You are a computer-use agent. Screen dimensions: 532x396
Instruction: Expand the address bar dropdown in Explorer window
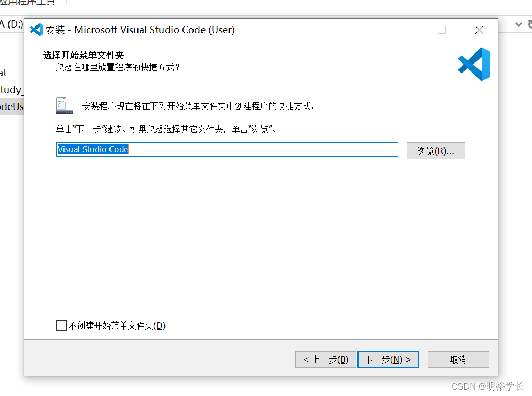518,24
